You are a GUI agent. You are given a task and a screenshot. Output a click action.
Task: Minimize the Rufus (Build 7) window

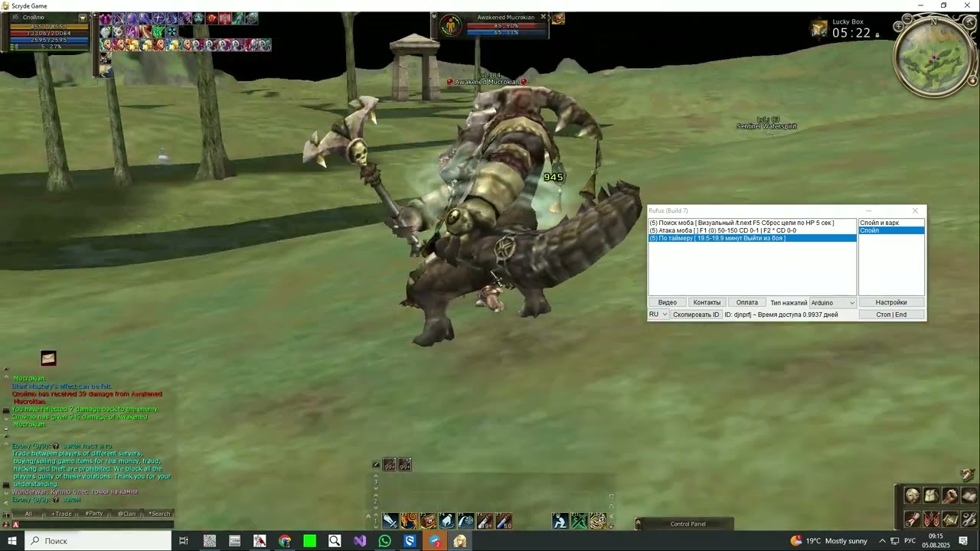click(x=869, y=211)
